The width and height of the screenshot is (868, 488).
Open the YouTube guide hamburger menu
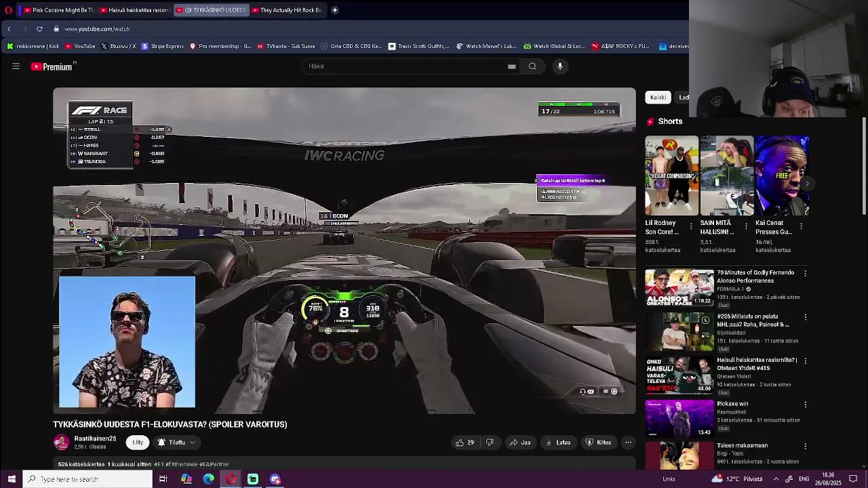coord(16,66)
